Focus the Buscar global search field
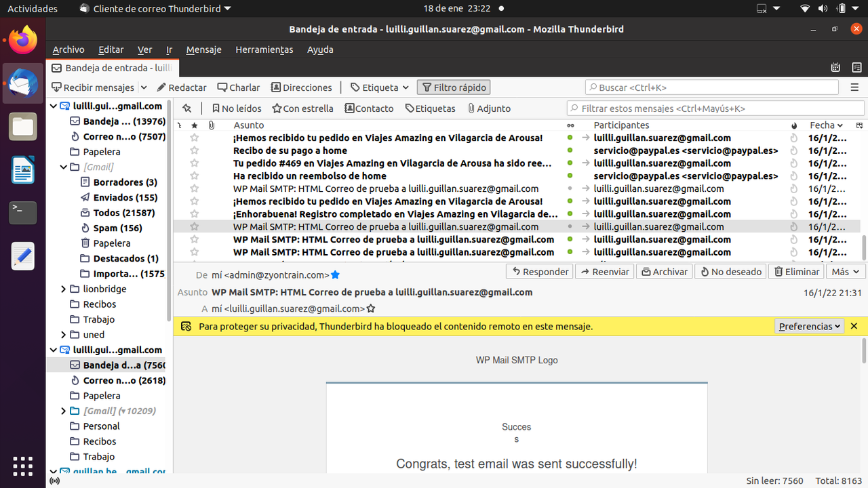 pos(712,87)
